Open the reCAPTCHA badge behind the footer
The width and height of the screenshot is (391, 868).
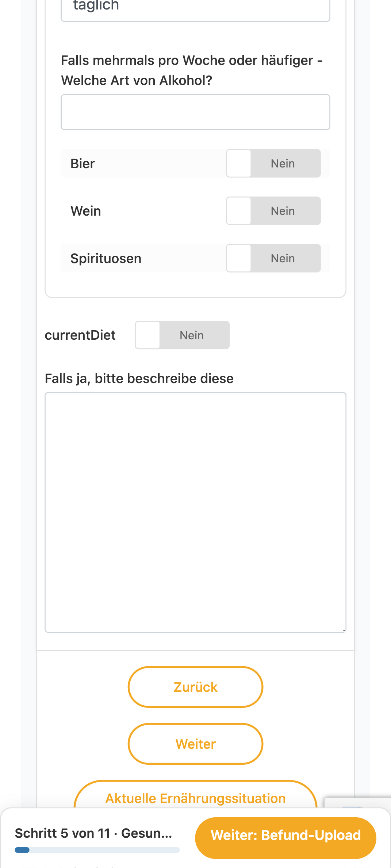(x=358, y=803)
